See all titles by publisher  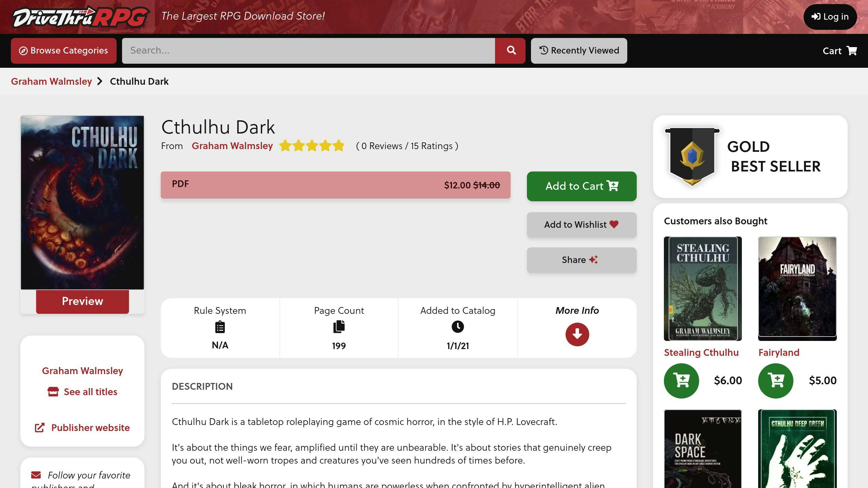pos(91,392)
